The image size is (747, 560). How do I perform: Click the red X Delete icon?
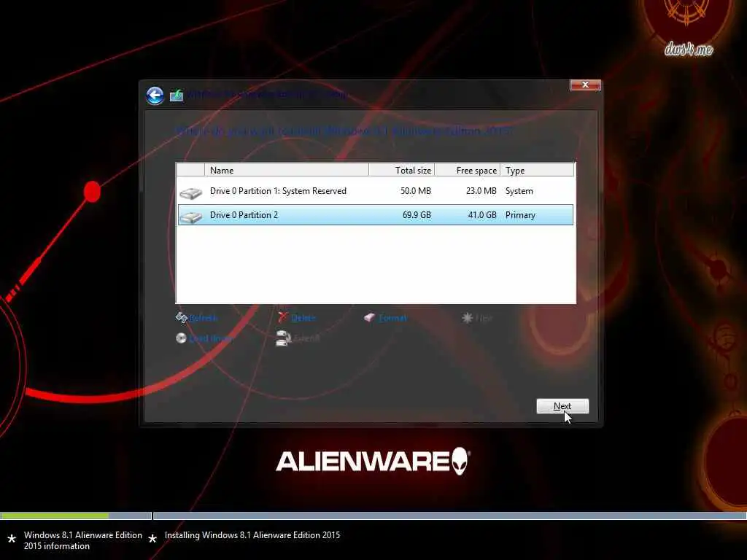283,317
